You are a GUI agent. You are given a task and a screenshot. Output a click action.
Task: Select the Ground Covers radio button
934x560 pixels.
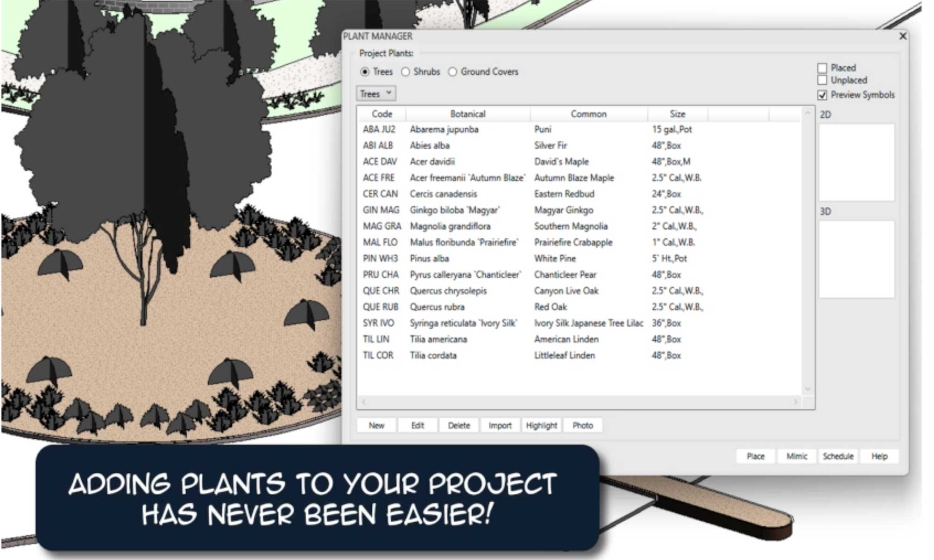[453, 72]
